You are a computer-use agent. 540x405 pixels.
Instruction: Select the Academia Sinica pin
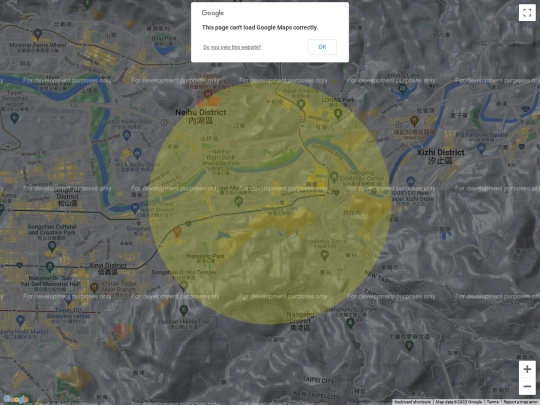324,255
